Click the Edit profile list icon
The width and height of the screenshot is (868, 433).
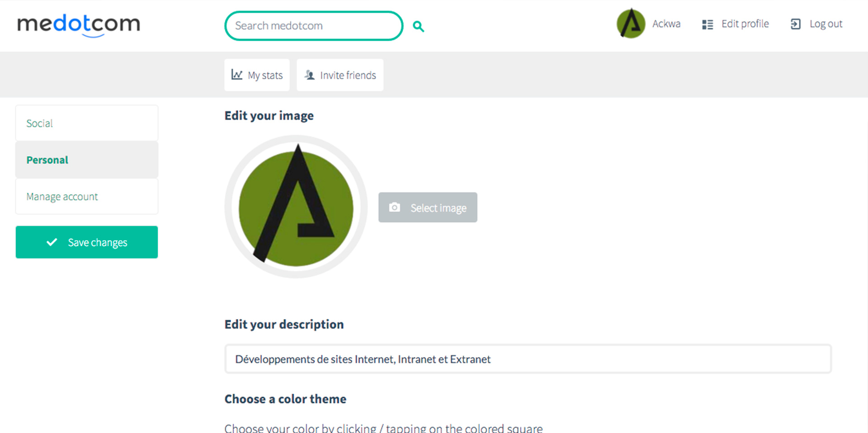coord(708,24)
